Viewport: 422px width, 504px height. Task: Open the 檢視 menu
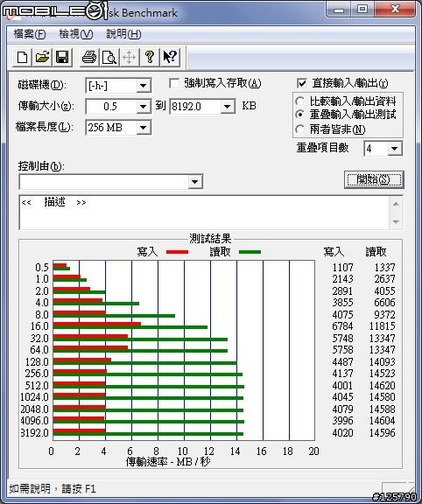tap(76, 34)
